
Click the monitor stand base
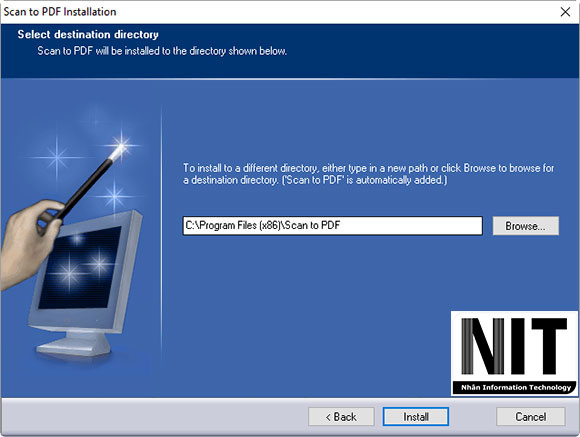coord(74,346)
